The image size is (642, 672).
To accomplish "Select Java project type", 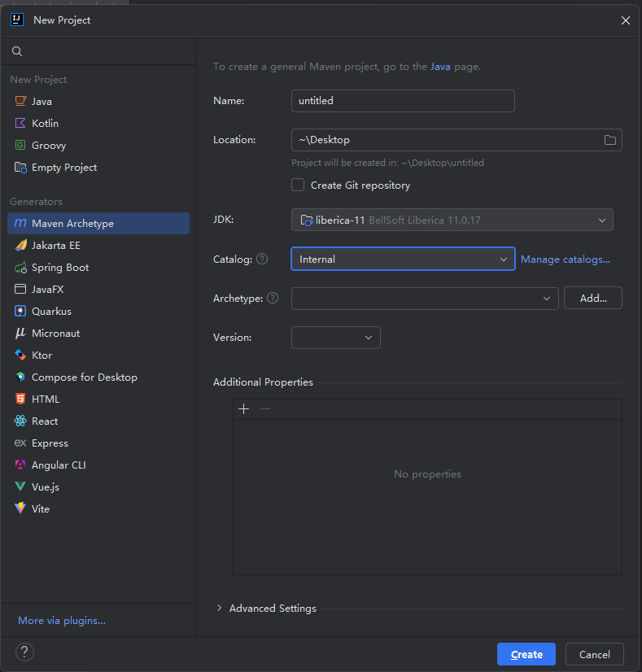I will pyautogui.click(x=98, y=101).
